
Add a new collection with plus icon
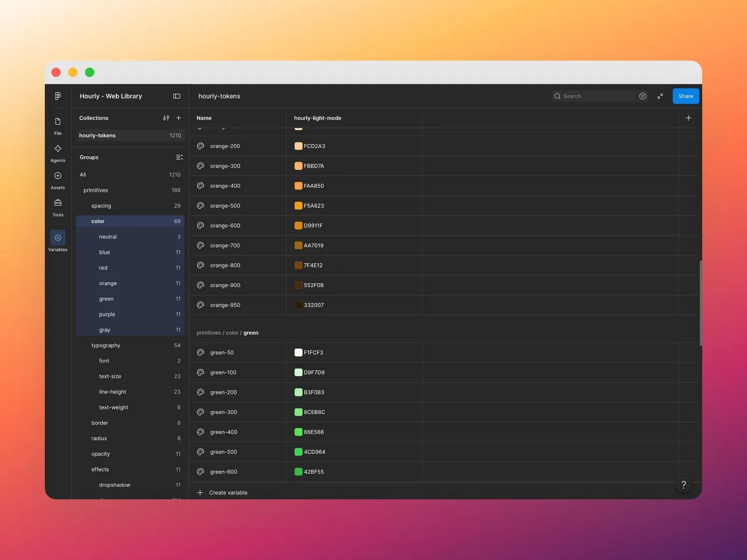point(178,118)
